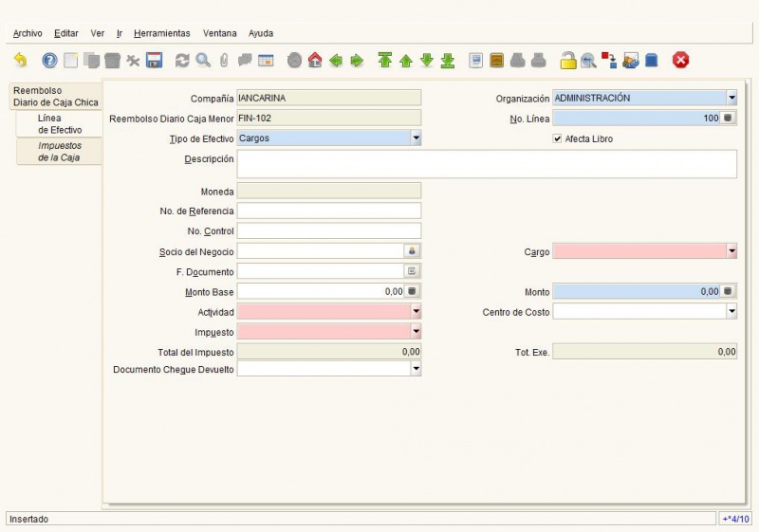Open the Cargo dropdown arrow
The height and width of the screenshot is (532, 759).
[x=731, y=251]
